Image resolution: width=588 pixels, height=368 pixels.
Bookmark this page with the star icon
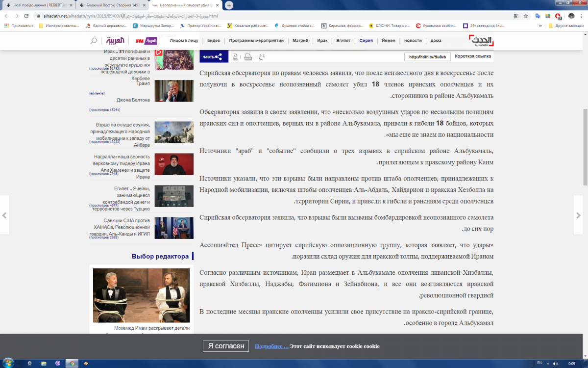pos(526,16)
